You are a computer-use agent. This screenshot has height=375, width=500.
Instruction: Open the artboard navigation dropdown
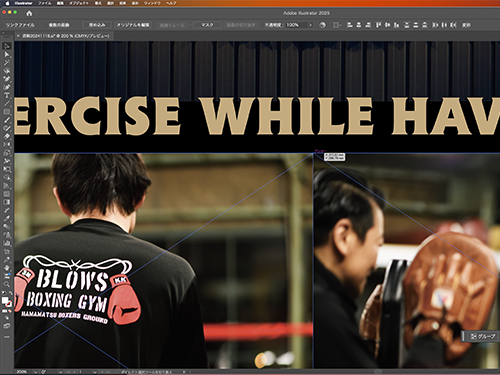tap(95, 372)
